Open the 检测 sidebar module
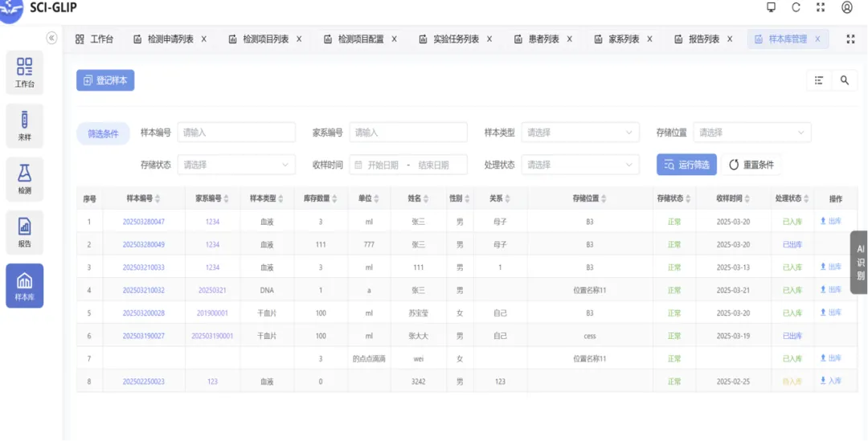 (24, 178)
